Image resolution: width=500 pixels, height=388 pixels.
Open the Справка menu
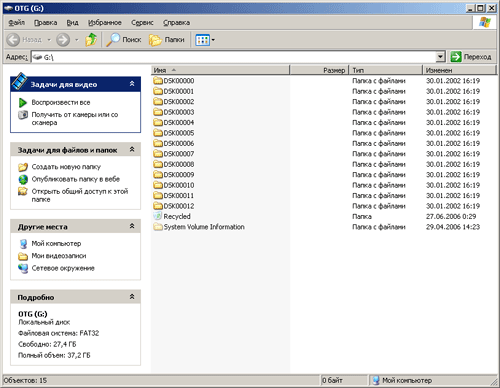tap(176, 23)
